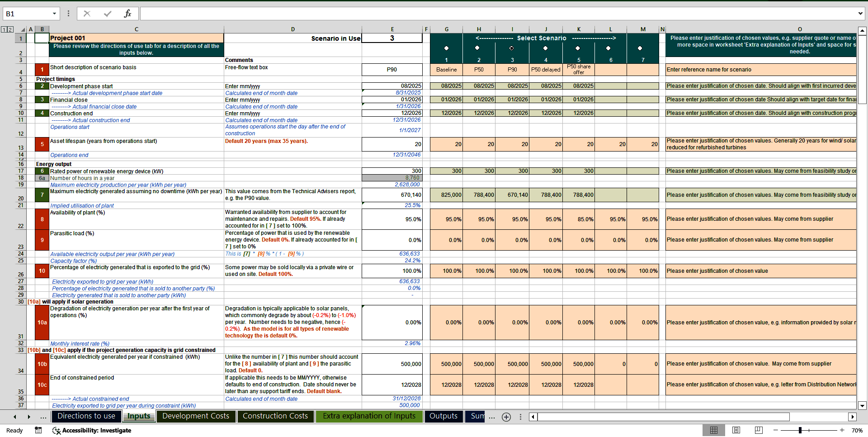Click the 85.0% availability cell
868x437 pixels.
(579, 219)
